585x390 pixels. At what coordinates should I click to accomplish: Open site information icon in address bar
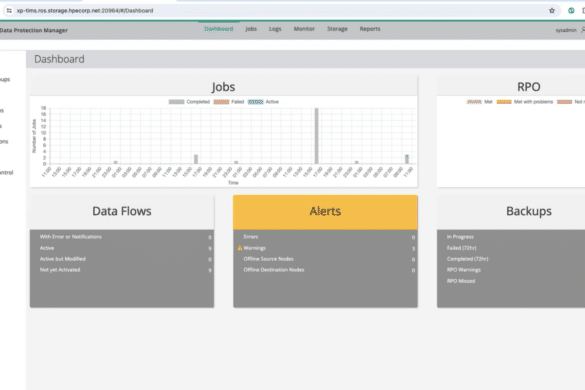coord(9,10)
